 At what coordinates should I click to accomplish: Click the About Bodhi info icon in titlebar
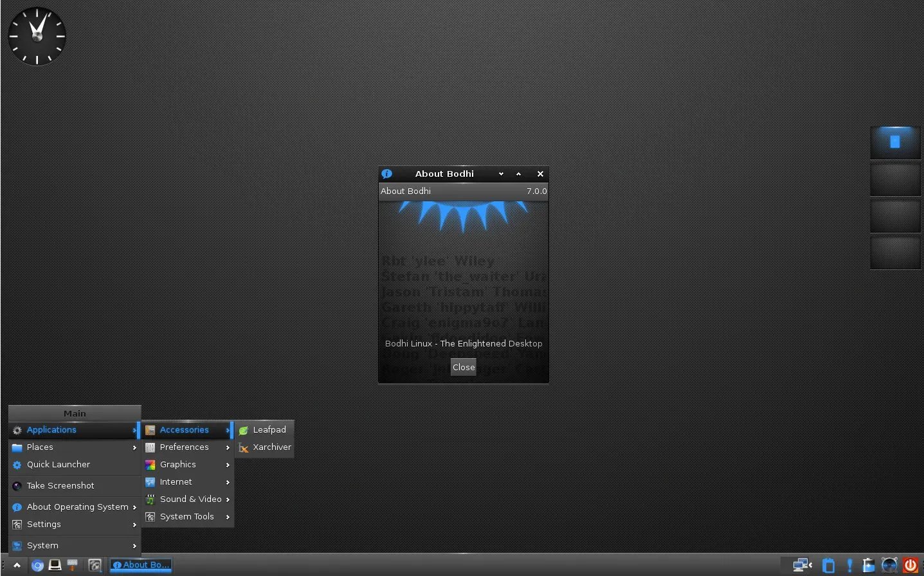[386, 174]
